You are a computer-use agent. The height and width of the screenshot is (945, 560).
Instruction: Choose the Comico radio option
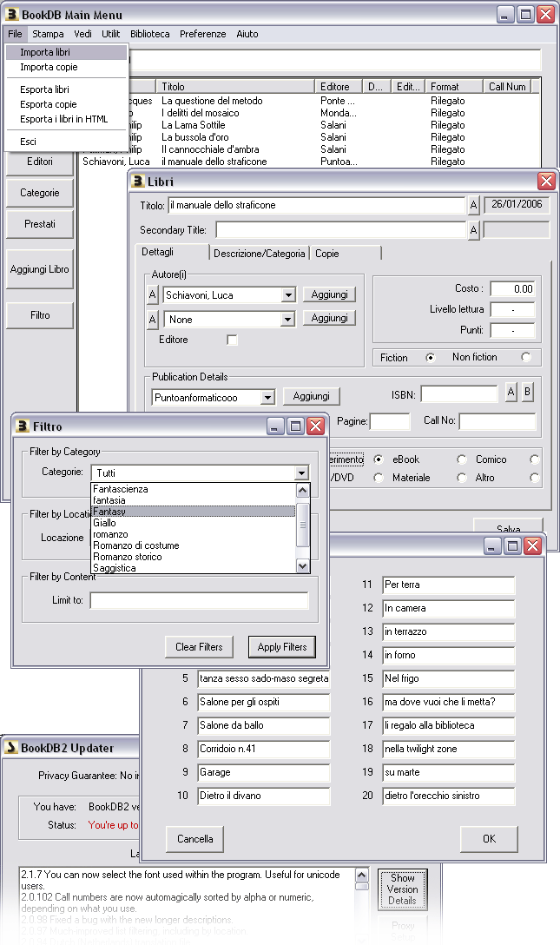[534, 459]
